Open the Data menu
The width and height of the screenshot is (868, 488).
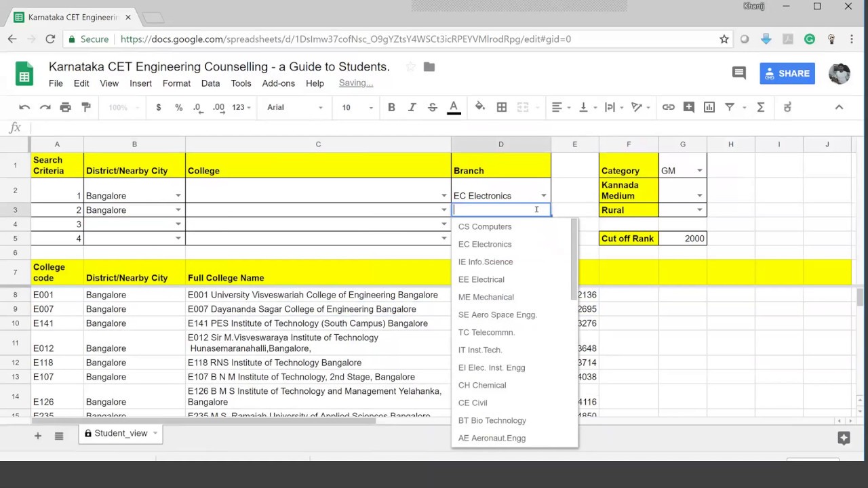[210, 83]
